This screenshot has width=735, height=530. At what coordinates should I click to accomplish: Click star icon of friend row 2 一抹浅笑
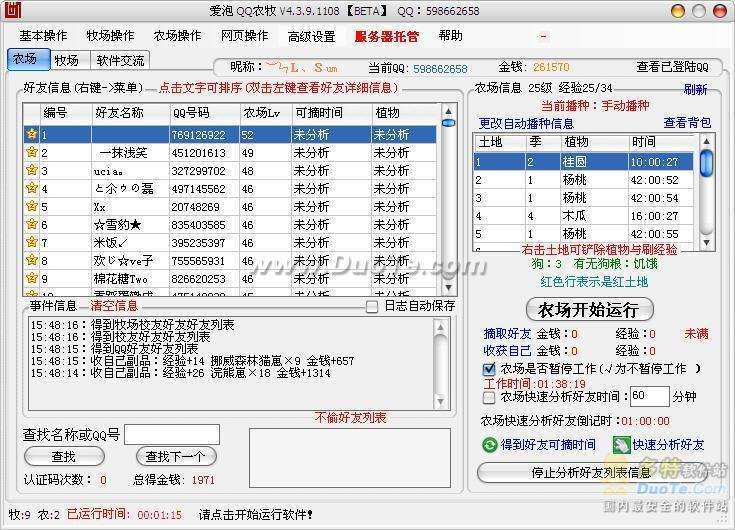click(x=31, y=152)
